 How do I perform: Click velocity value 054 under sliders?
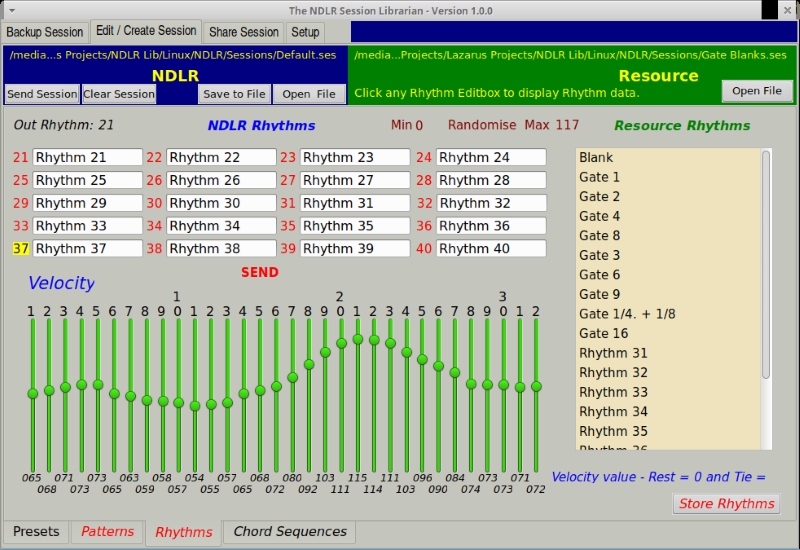194,478
